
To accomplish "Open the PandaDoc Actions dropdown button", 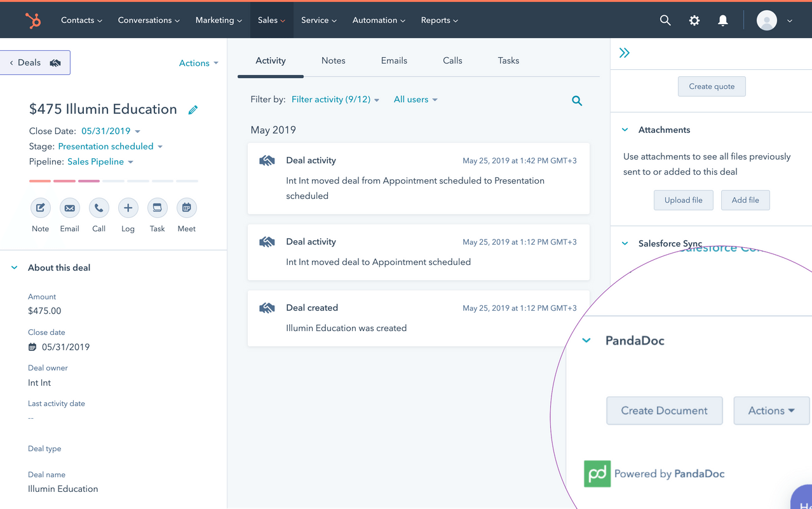I will pos(771,411).
